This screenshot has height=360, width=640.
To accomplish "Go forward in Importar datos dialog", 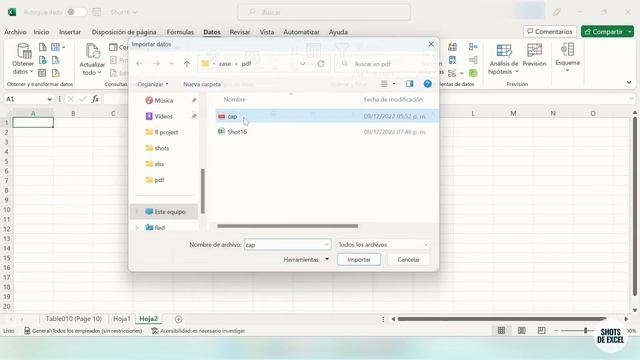I will 156,64.
